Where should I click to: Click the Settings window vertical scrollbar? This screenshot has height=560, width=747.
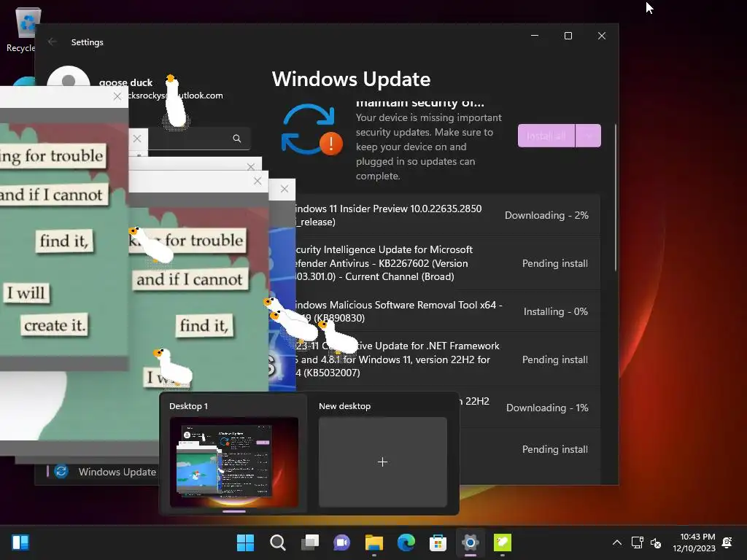[616, 198]
